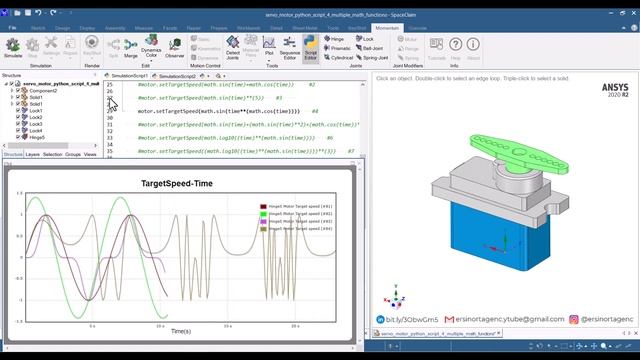Click the open folder quick-access icon

17,13
